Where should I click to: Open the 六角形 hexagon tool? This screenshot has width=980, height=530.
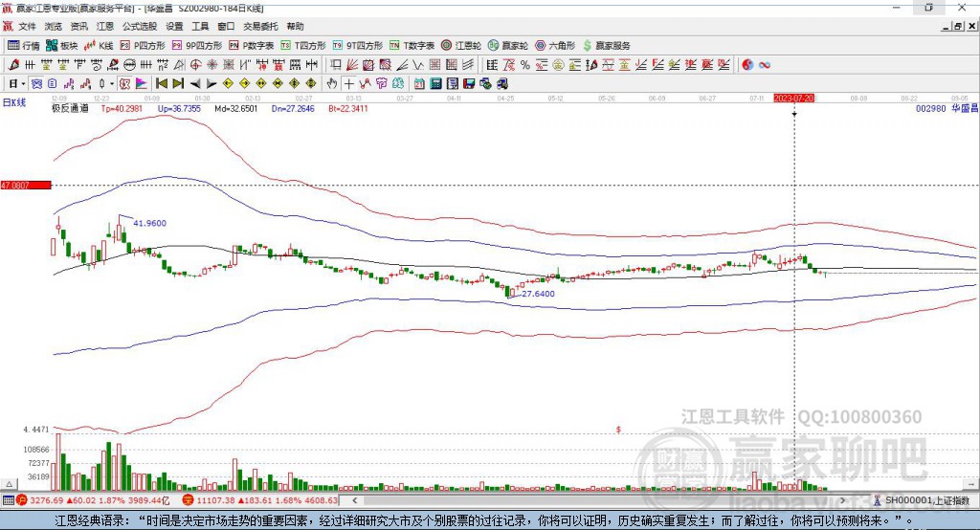[555, 46]
